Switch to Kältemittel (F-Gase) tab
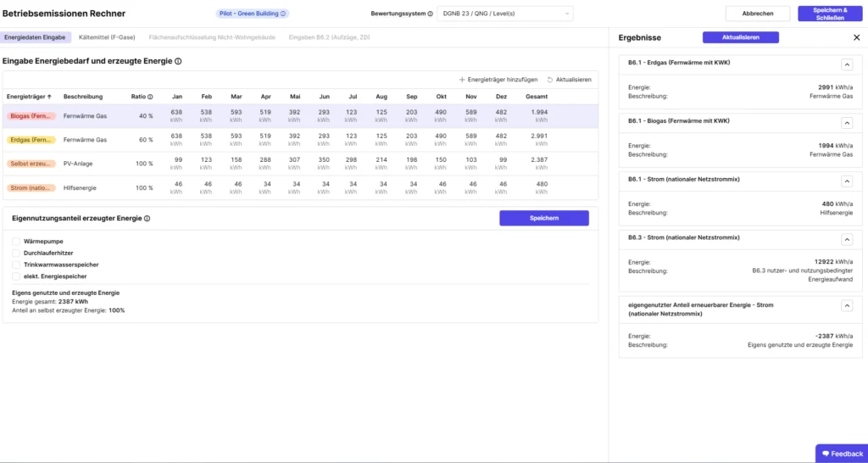 pyautogui.click(x=107, y=37)
